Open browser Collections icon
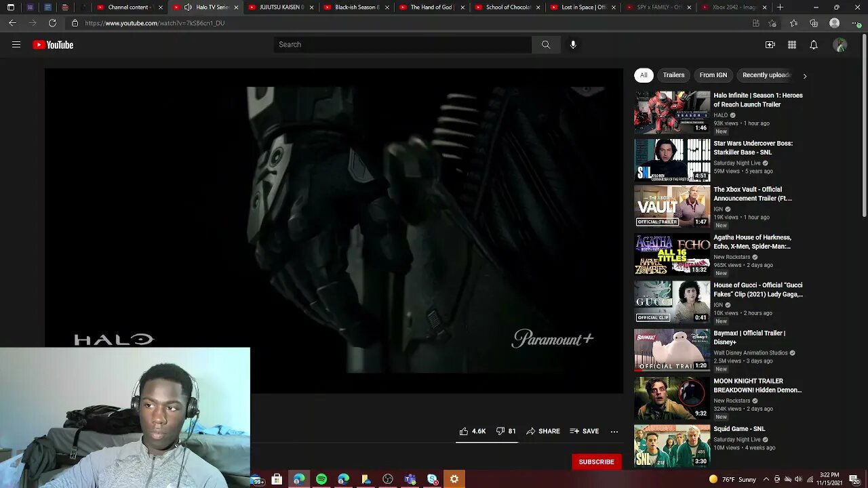 814,23
